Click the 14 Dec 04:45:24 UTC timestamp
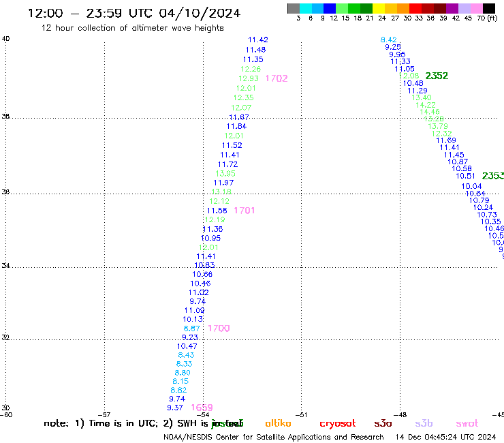The image size is (504, 443). pyautogui.click(x=445, y=437)
